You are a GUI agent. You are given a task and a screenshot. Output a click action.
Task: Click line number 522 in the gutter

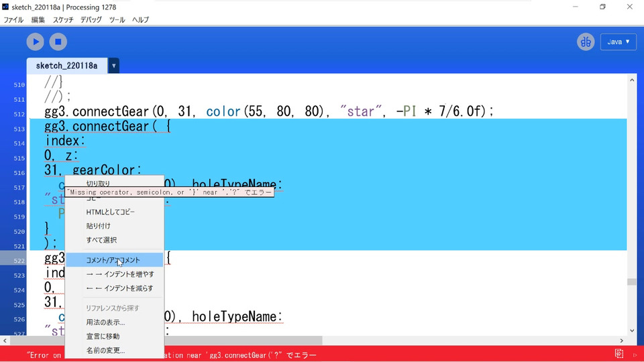click(19, 261)
